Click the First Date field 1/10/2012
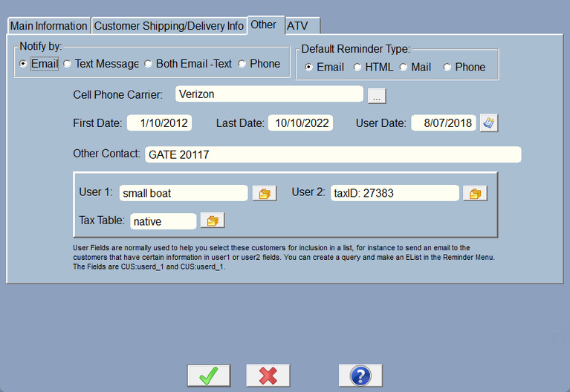This screenshot has height=392, width=570. coord(159,123)
